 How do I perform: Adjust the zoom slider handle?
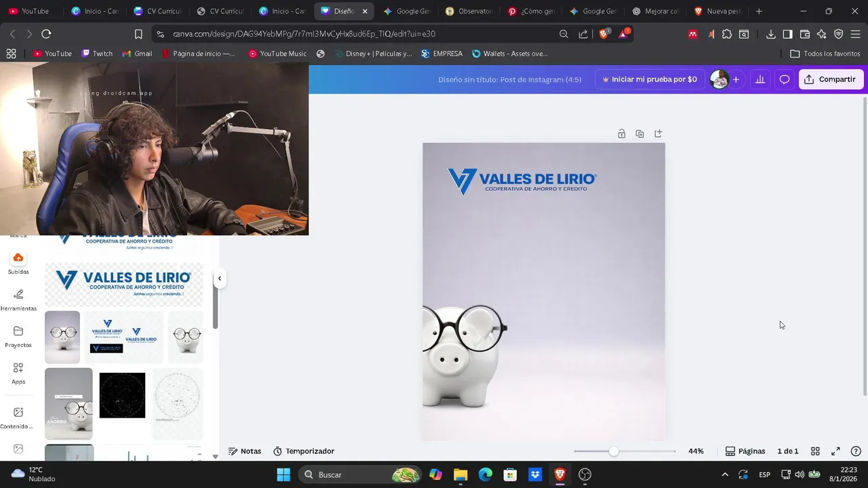click(614, 451)
